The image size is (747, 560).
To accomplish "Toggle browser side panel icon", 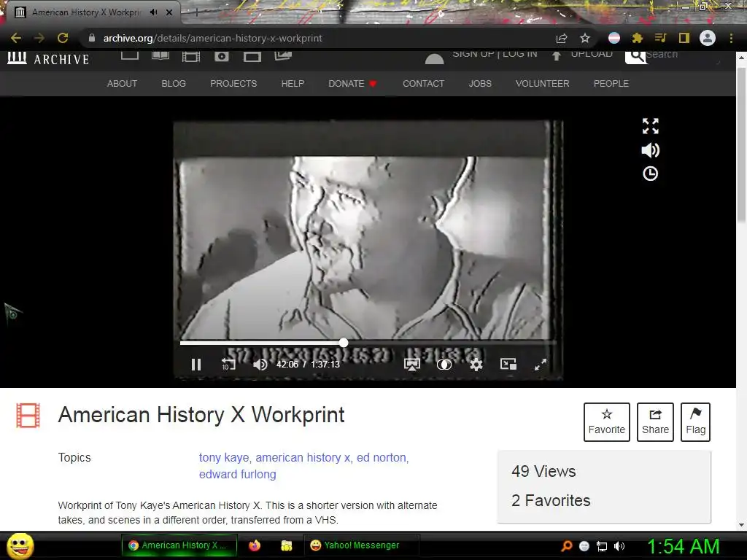I will pyautogui.click(x=684, y=38).
